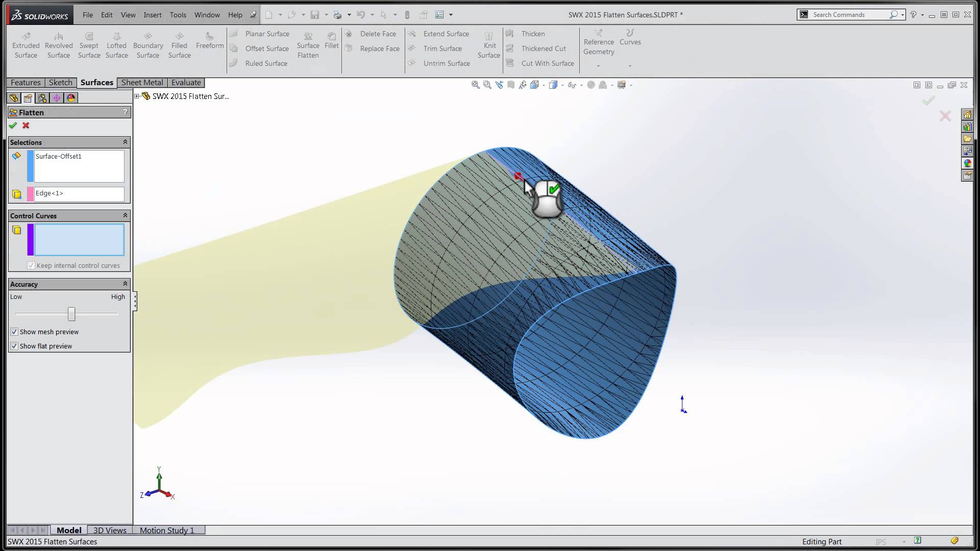Click the Zoom to Fit icon
The height and width of the screenshot is (551, 980).
pos(475,85)
